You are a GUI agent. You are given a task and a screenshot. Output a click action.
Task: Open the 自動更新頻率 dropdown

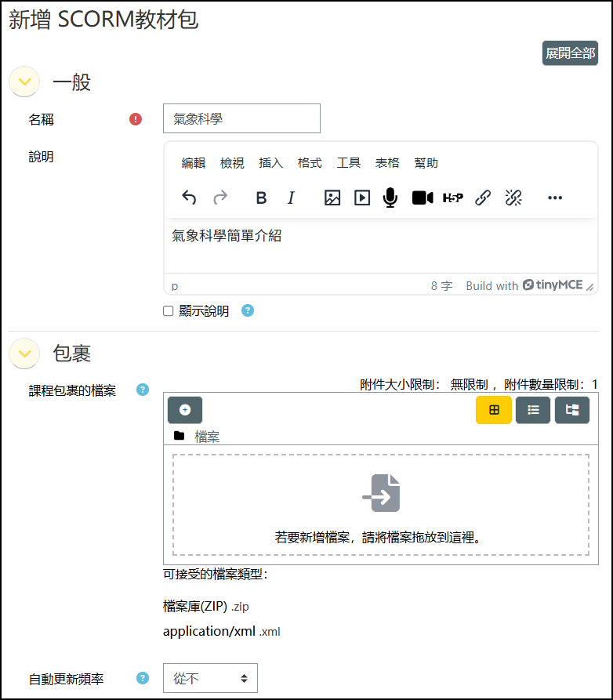click(x=210, y=678)
